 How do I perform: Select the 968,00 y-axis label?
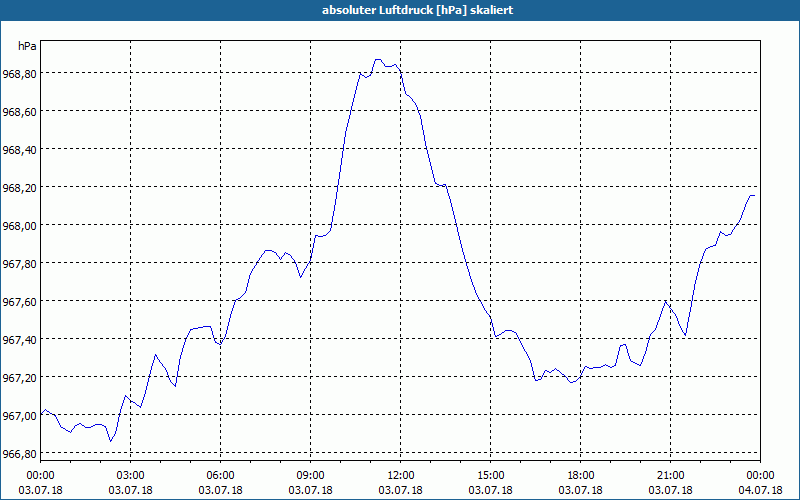pyautogui.click(x=20, y=226)
